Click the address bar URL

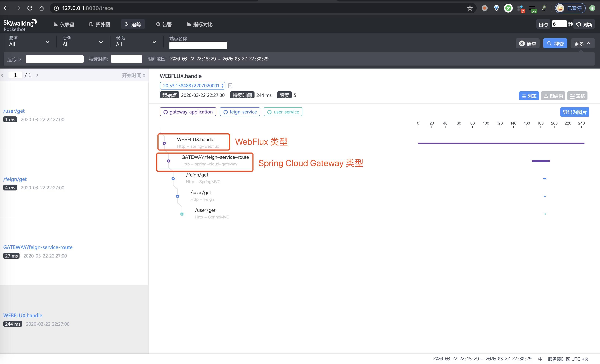coord(87,8)
